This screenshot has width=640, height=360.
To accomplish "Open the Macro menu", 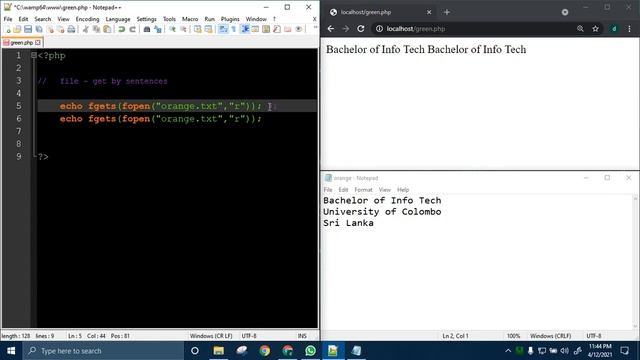I will tap(190, 19).
